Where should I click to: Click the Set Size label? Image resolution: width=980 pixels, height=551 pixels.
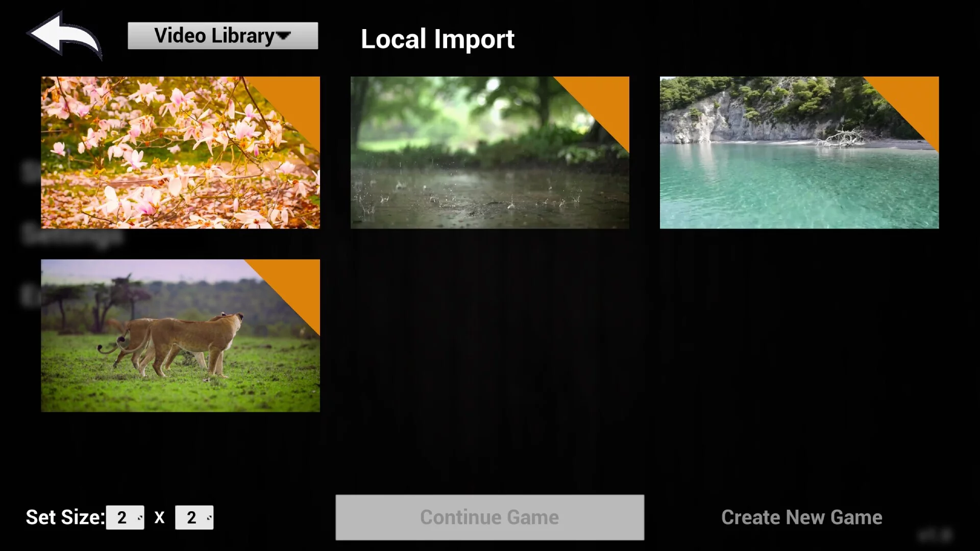click(x=65, y=517)
